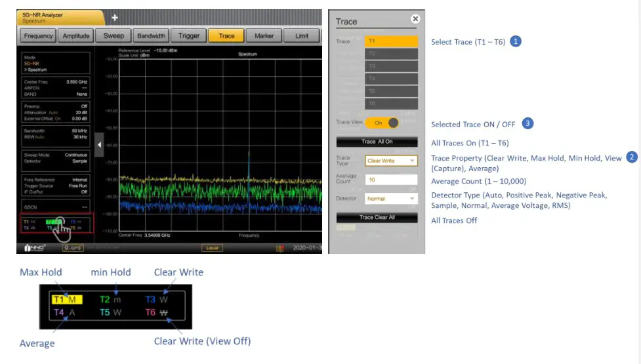Add a new measurement tab with plus icon
The width and height of the screenshot is (641, 364).
pyautogui.click(x=114, y=18)
